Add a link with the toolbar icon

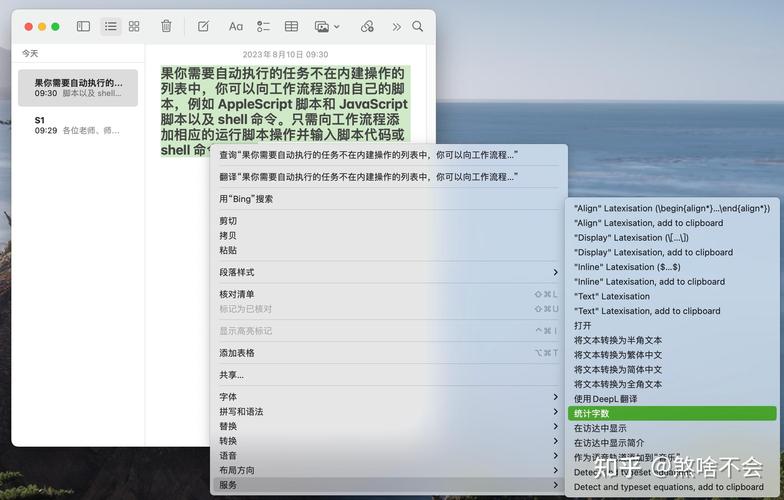[367, 26]
